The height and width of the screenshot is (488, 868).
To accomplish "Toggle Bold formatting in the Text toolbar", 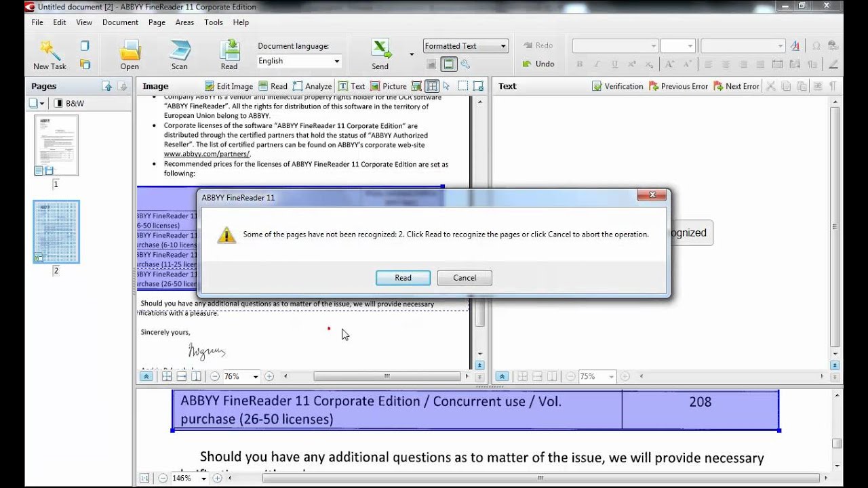I will point(580,64).
